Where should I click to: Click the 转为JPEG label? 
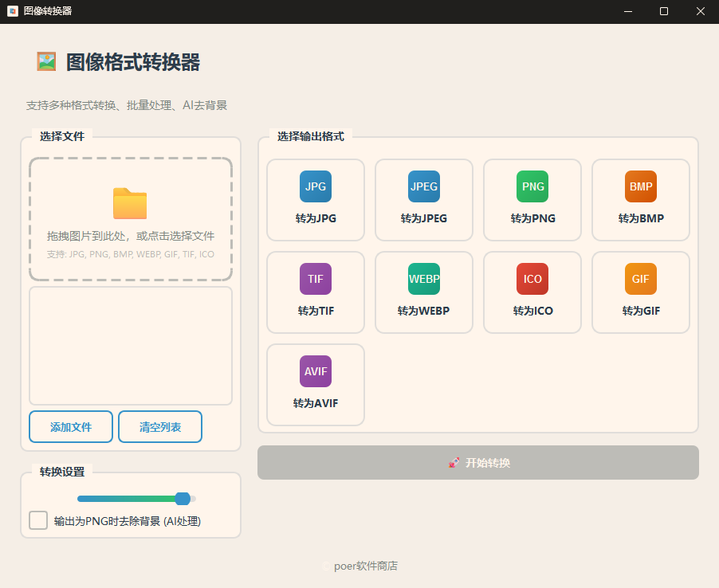point(424,218)
